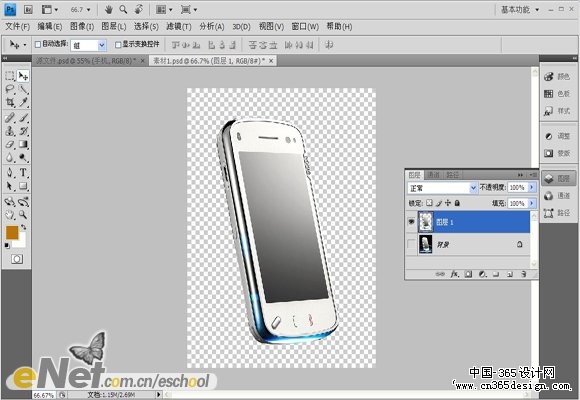Click the orange foreground color swatch
This screenshot has height=400, width=580.
point(12,232)
